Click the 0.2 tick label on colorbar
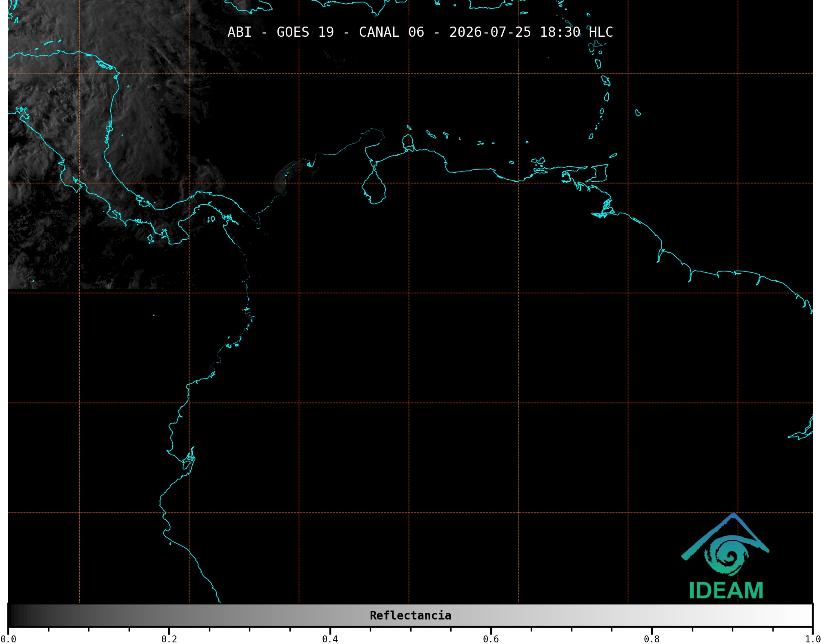The image size is (821, 644). pos(169,639)
